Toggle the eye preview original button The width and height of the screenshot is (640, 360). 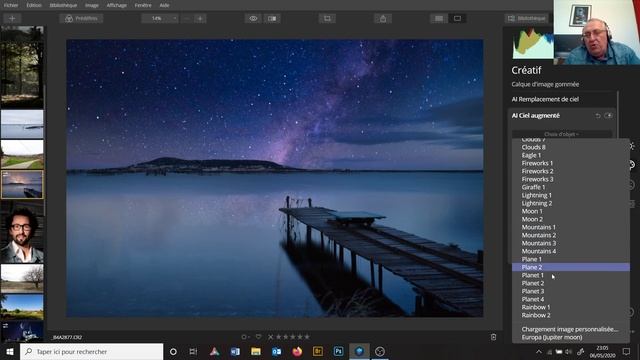(253, 18)
